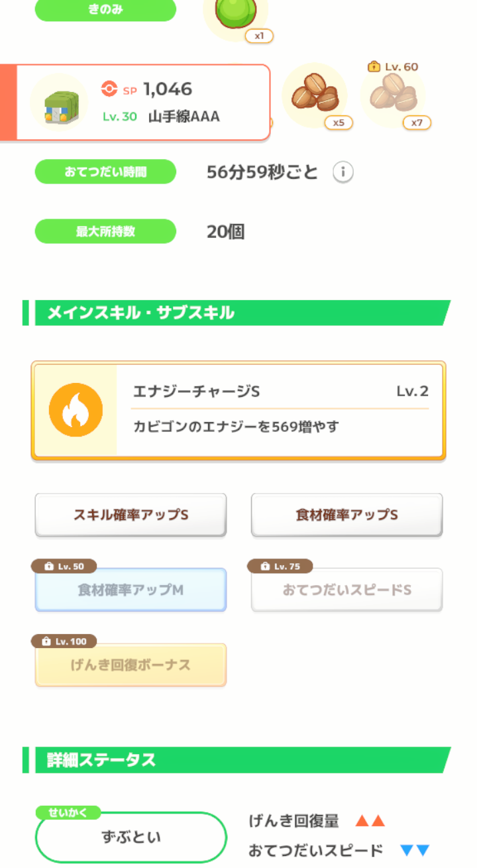
Task: Select the x5 bean ingredient icon
Action: pos(315,95)
